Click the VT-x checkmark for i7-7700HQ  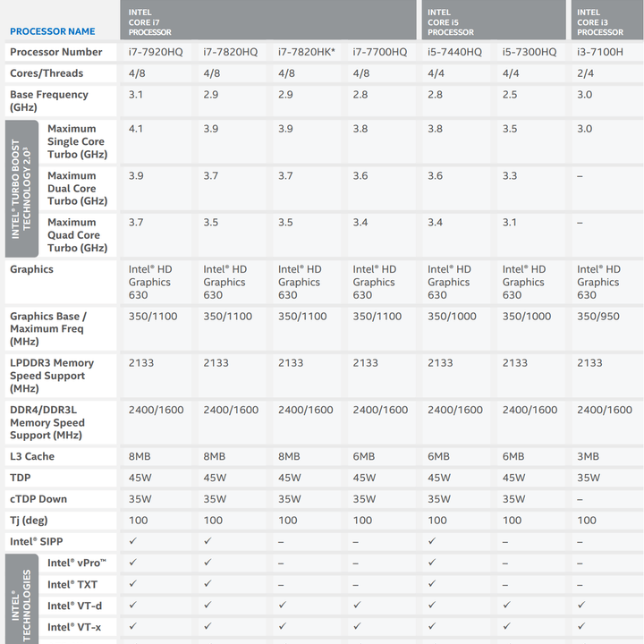pyautogui.click(x=357, y=626)
